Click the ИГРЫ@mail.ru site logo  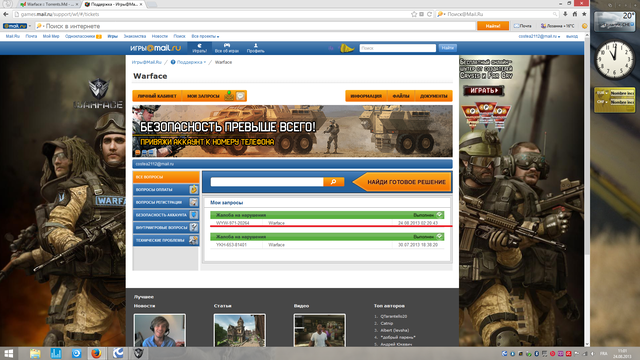(x=156, y=48)
